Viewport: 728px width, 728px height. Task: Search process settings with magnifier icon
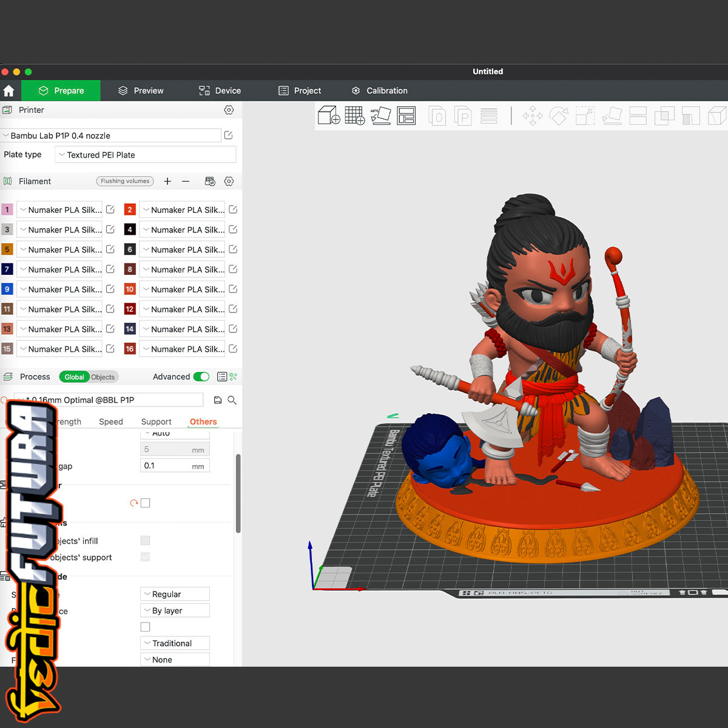[x=232, y=400]
